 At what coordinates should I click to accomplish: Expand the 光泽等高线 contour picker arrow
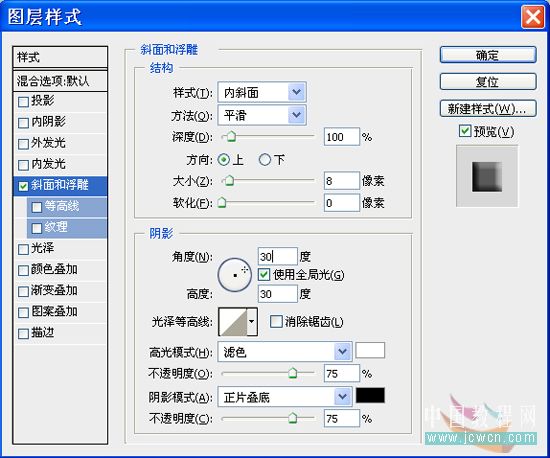coord(252,322)
